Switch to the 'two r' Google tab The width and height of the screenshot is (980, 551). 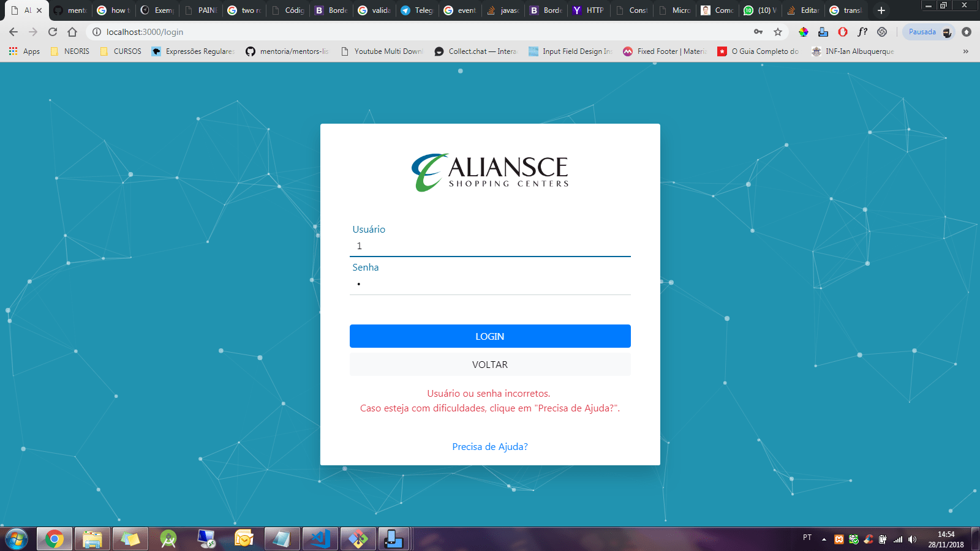[x=243, y=10]
